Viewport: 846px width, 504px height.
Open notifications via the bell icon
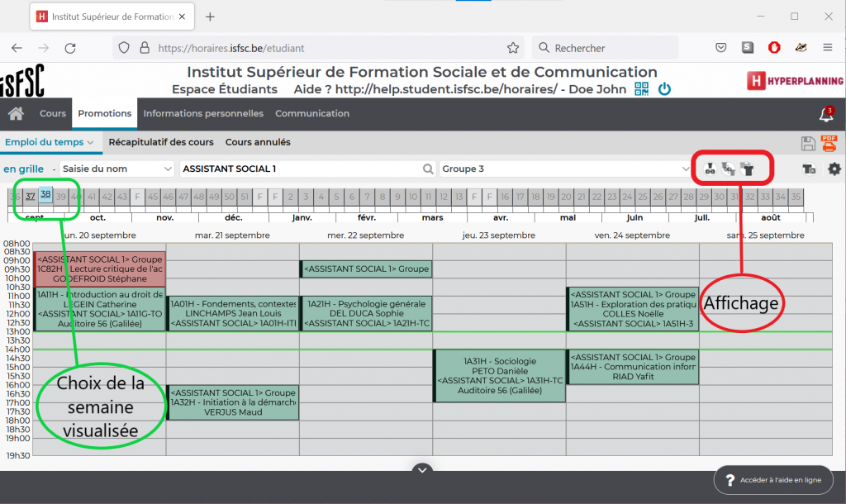[x=826, y=115]
